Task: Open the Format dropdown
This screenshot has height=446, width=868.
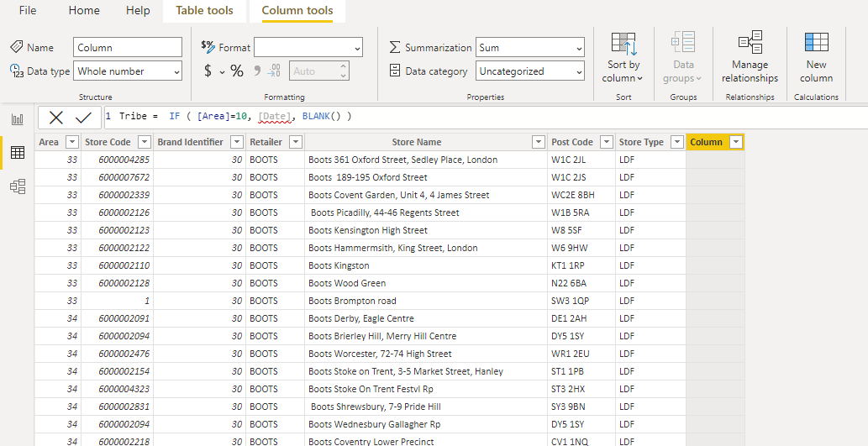Action: pyautogui.click(x=308, y=48)
